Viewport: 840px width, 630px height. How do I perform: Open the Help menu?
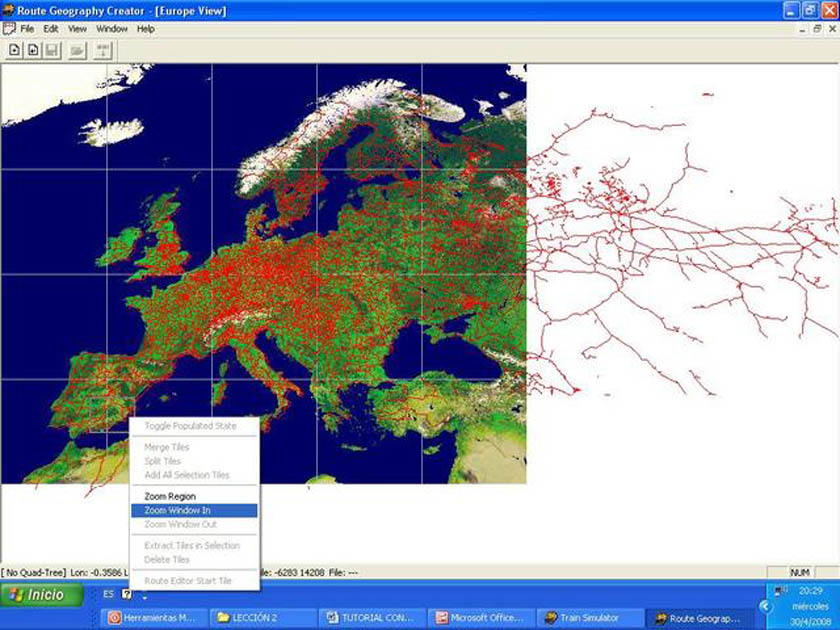[x=146, y=29]
